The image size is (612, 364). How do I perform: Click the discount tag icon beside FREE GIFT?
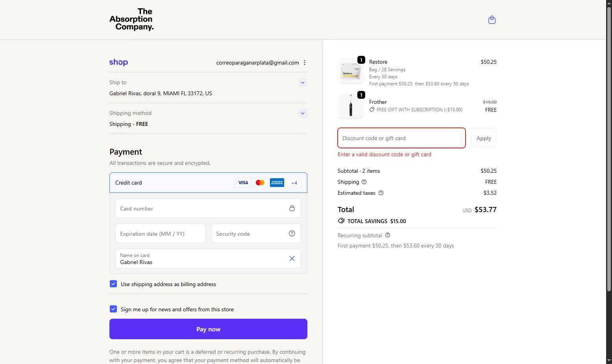coord(372,110)
